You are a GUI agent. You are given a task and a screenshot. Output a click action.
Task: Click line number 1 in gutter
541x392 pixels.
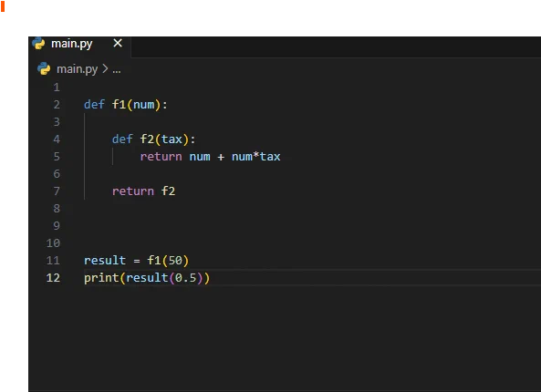(57, 88)
